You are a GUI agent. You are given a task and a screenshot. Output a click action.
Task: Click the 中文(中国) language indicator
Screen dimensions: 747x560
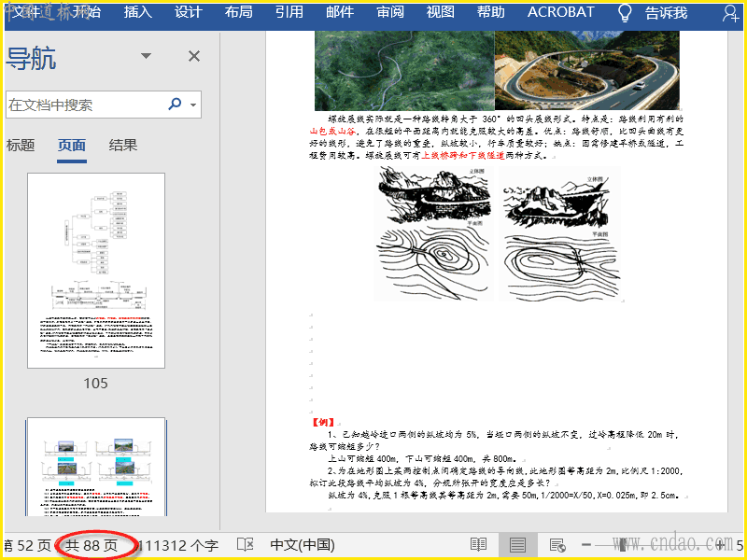pos(303,545)
